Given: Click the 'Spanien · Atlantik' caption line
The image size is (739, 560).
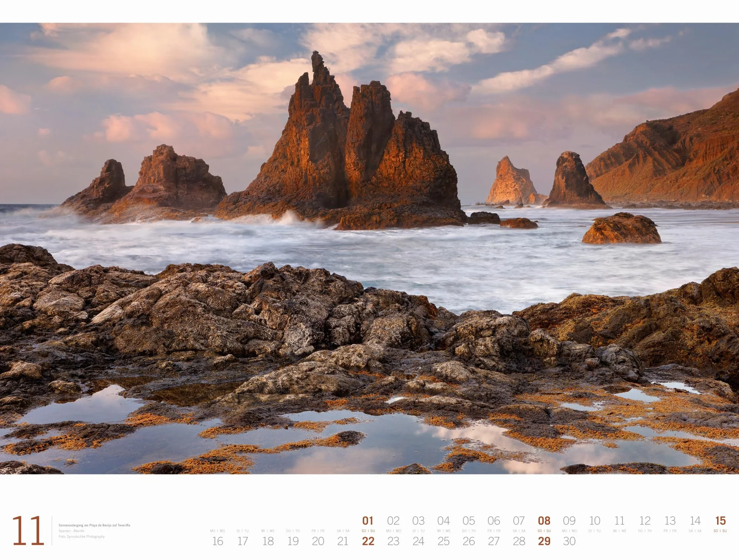Looking at the screenshot, I should (71, 531).
